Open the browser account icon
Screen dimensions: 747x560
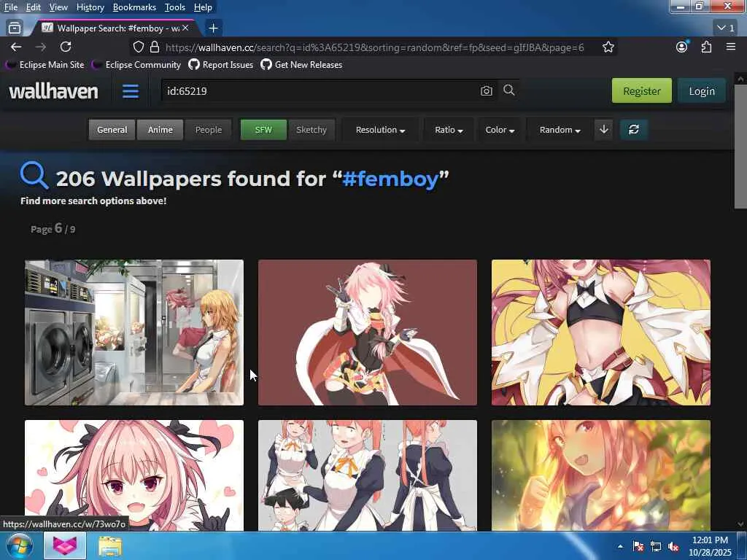682,47
